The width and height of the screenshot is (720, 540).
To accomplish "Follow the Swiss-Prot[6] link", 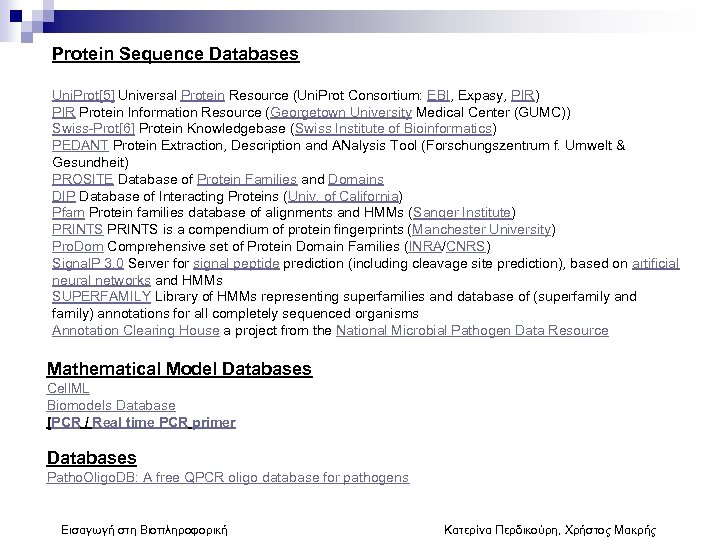I will coord(93,128).
